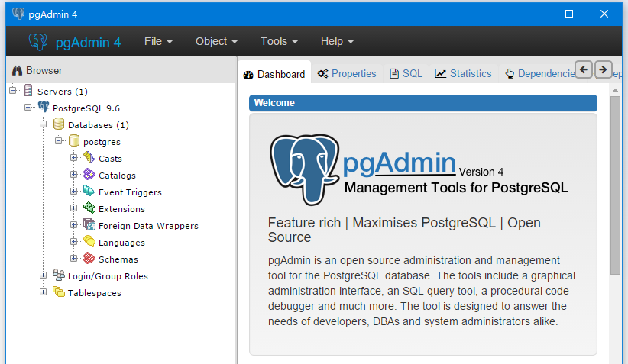Collapse the postgres database node

pyautogui.click(x=59, y=141)
